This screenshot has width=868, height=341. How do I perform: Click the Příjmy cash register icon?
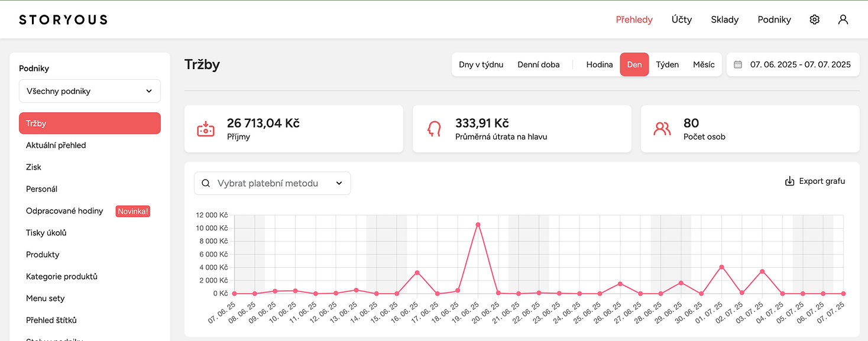click(x=205, y=129)
